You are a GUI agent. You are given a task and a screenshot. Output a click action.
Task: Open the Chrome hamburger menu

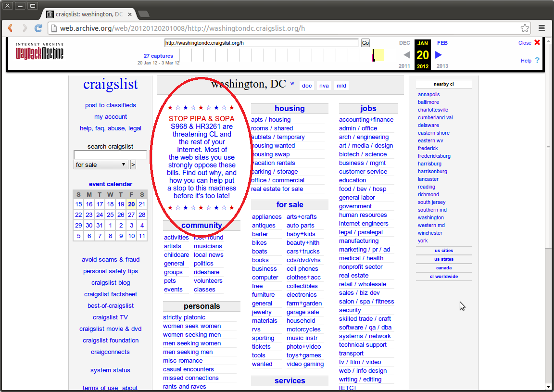coord(541,28)
